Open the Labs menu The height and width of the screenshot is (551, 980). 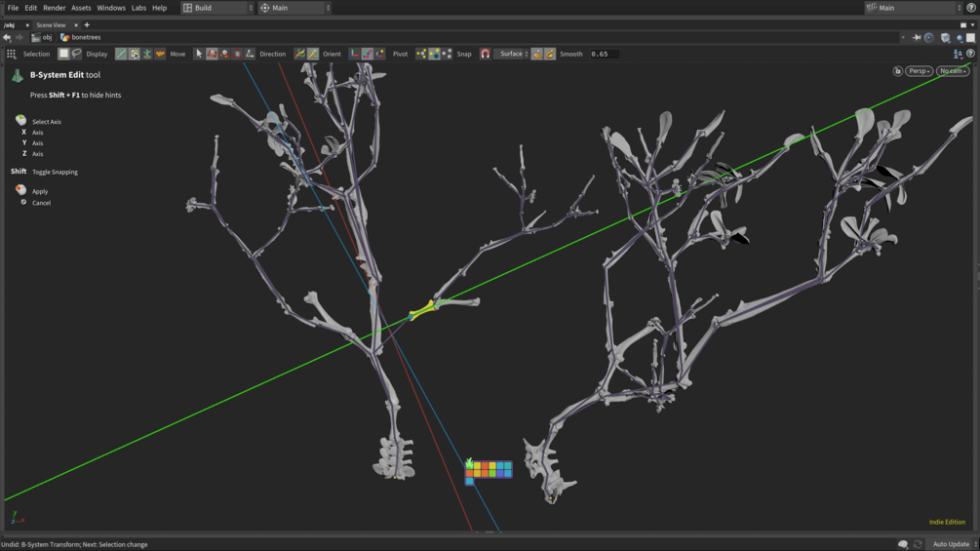(x=138, y=8)
